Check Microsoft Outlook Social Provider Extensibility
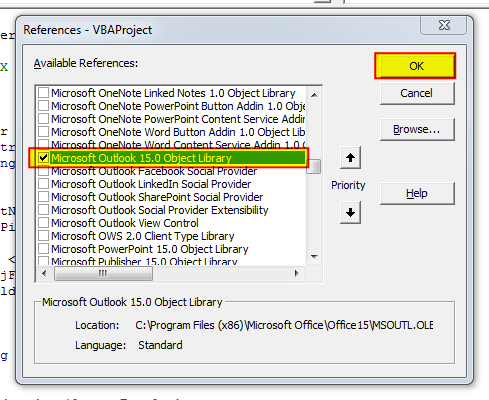This screenshot has width=489, height=400. (43, 210)
